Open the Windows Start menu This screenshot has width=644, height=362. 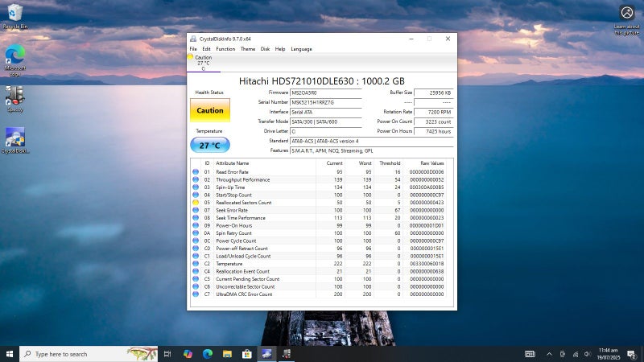tap(10, 354)
